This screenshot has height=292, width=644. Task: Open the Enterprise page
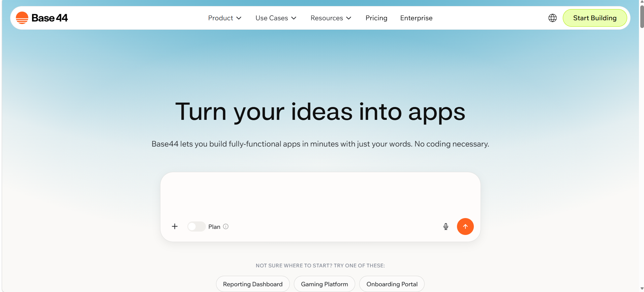(x=416, y=18)
